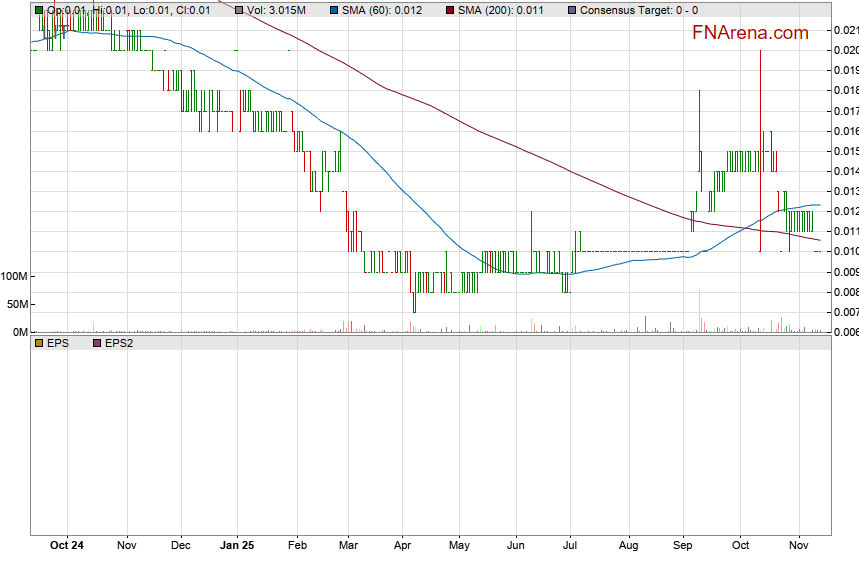The image size is (859, 566).
Task: Click the 'Jan 25' date axis label
Action: point(237,547)
